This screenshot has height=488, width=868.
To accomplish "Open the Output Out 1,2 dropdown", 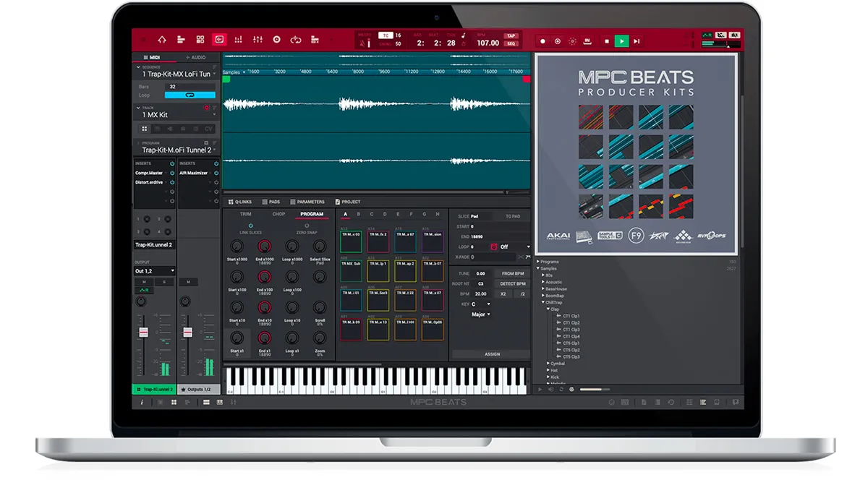I will coord(155,271).
